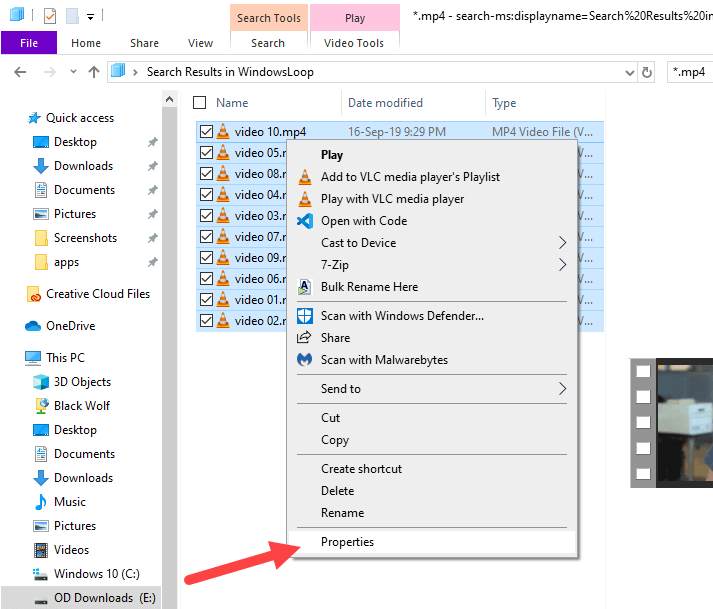Image resolution: width=713 pixels, height=609 pixels.
Task: Switch to the Search ribbon tab
Action: [268, 43]
